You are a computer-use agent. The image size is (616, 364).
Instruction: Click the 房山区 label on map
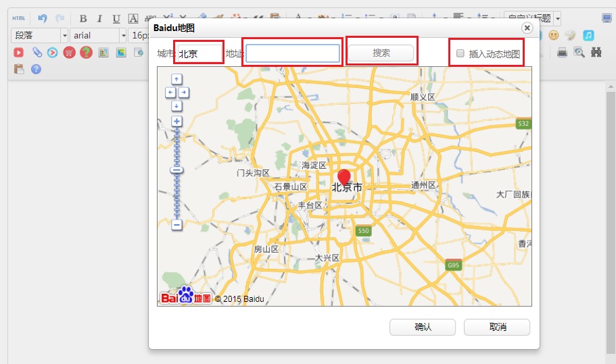[266, 249]
